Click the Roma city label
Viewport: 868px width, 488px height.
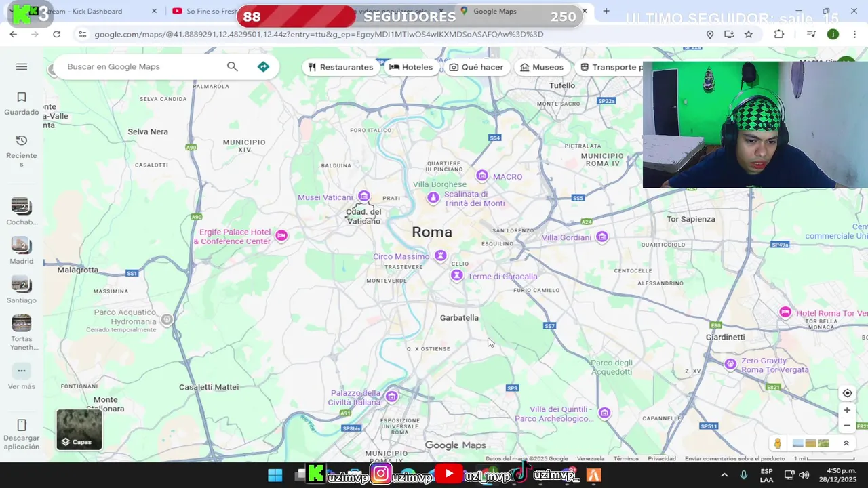point(432,232)
